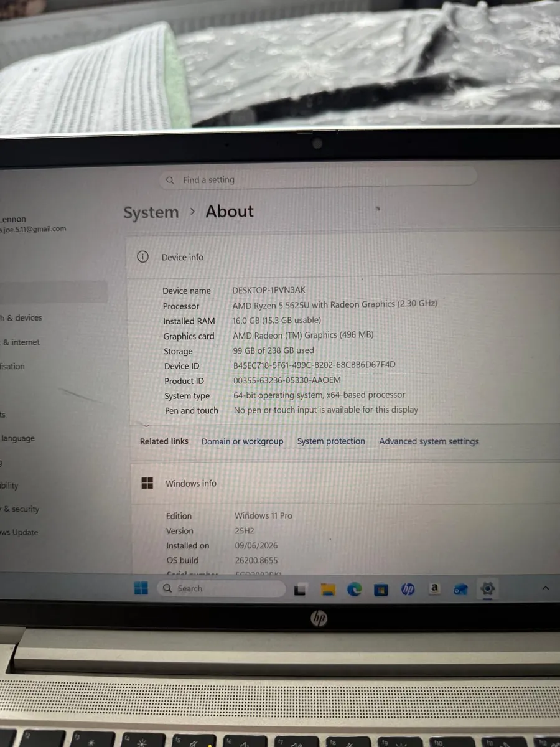Select the devices item in sidebar
Viewport: 560px width, 747px height.
tap(21, 318)
